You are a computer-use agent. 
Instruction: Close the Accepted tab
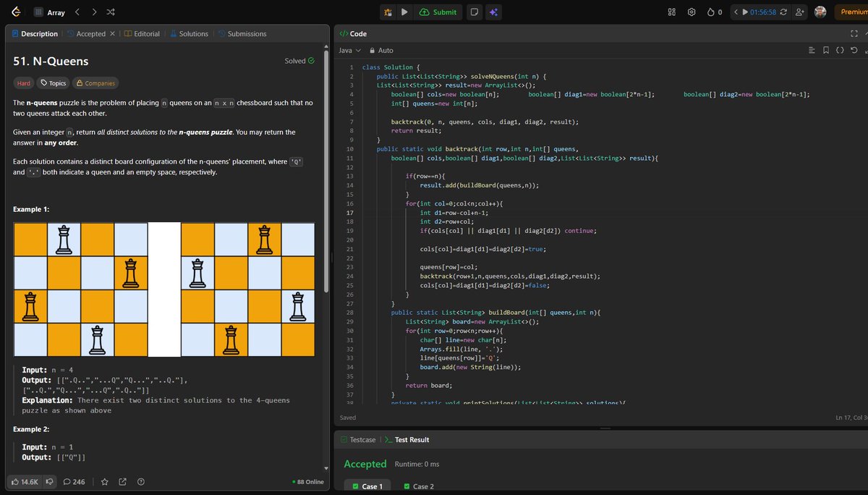point(112,33)
